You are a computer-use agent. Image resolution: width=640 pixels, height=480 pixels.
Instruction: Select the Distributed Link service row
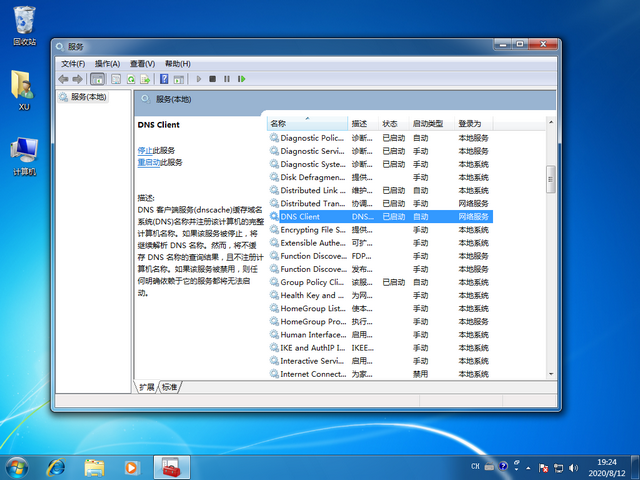[380, 190]
